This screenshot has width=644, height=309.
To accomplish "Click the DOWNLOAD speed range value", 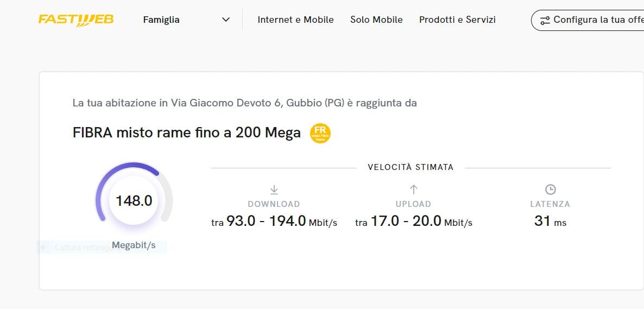I will click(274, 222).
